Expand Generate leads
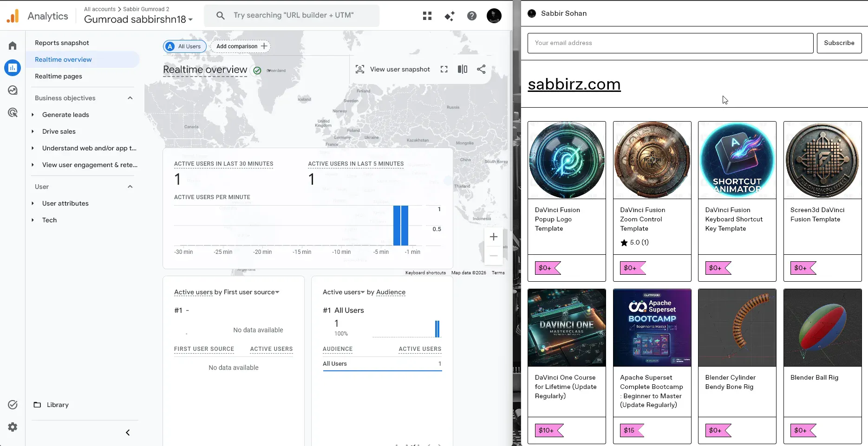The width and height of the screenshot is (868, 446). (x=33, y=115)
